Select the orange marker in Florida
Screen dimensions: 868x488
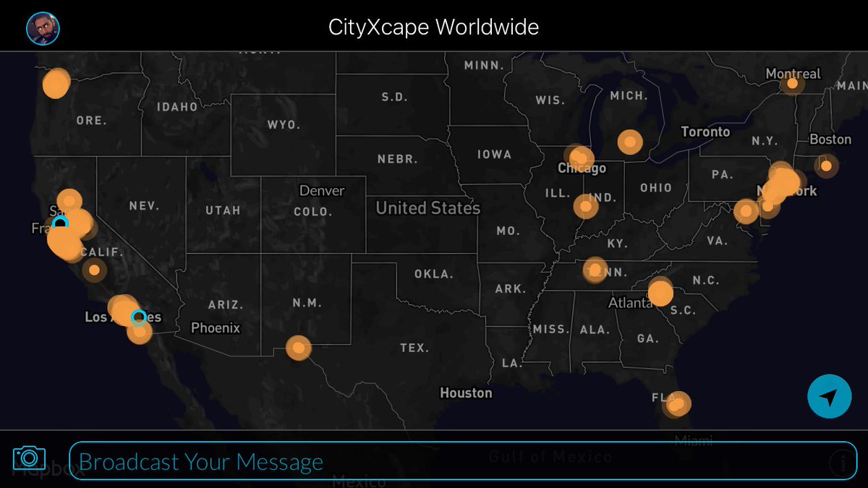click(x=677, y=404)
